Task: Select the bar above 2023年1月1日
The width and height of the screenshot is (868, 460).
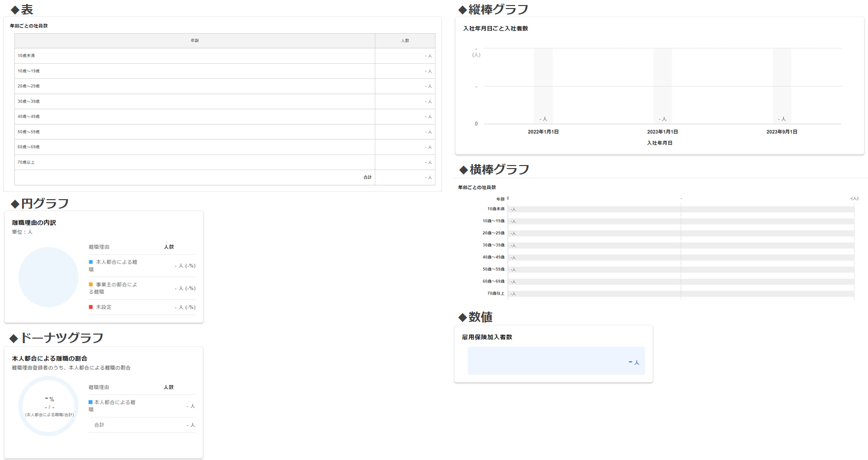Action: [x=663, y=86]
